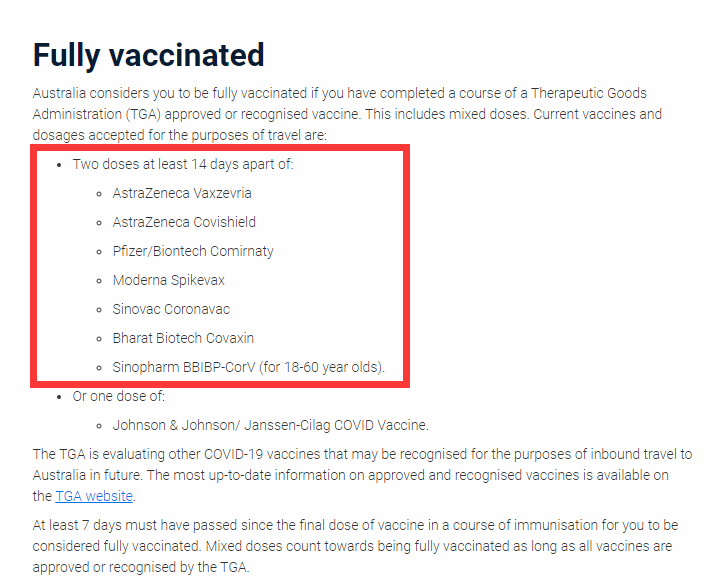This screenshot has width=707, height=582.
Task: Click the text '(for 18-60 year olds)'
Action: [322, 367]
